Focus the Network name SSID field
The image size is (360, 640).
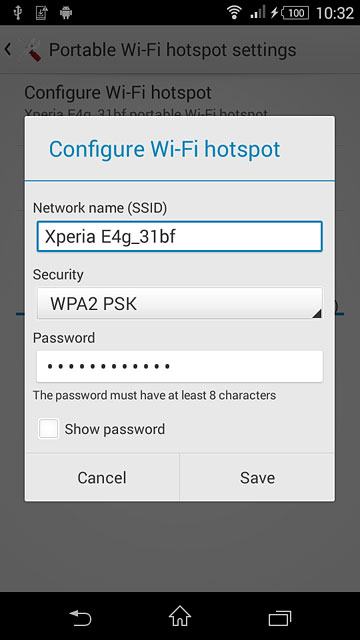coord(180,236)
